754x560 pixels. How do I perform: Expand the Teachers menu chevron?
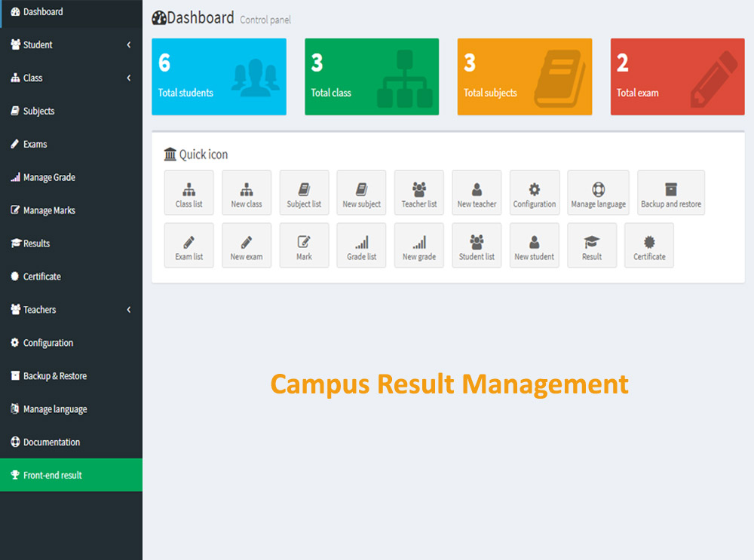(x=129, y=310)
